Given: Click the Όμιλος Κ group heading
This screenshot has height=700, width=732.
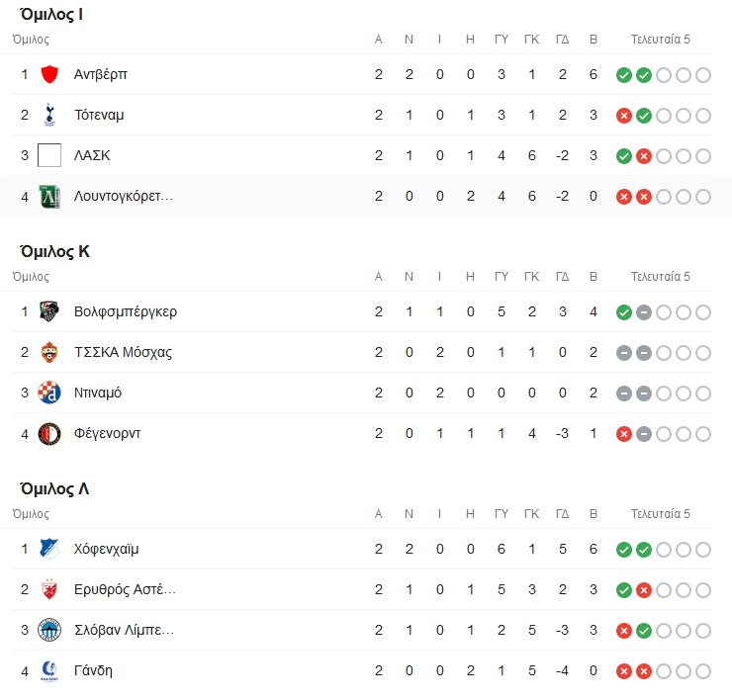Looking at the screenshot, I should (55, 251).
